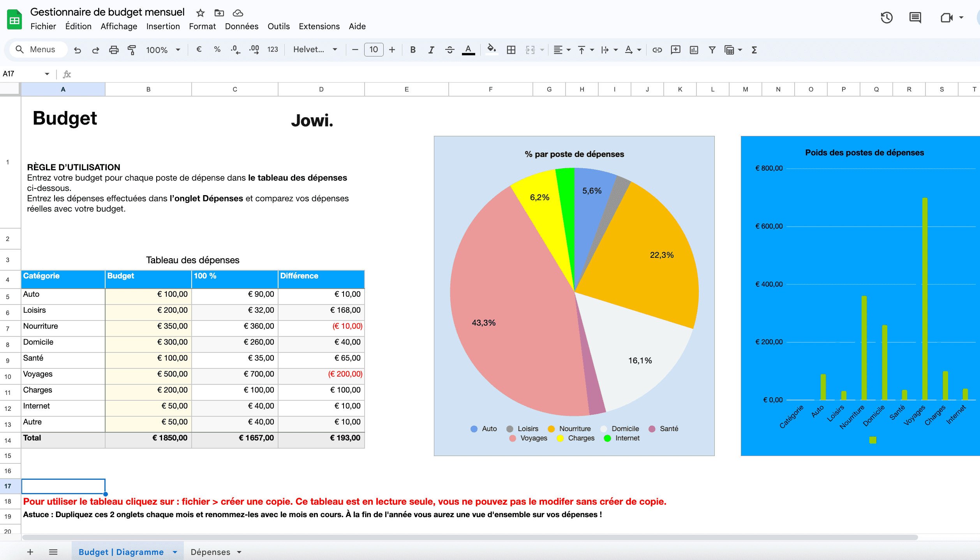Open the horizontal alignment dropdown
Image resolution: width=980 pixels, height=560 pixels.
pyautogui.click(x=561, y=49)
